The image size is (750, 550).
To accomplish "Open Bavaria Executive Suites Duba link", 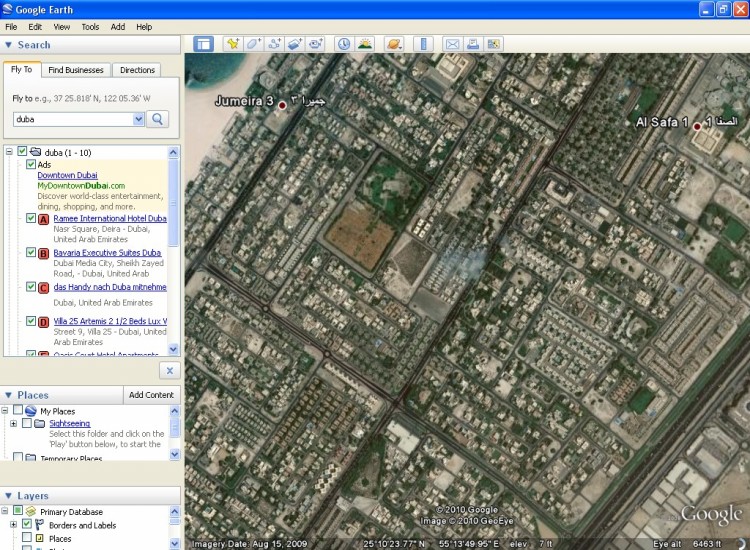I will (x=107, y=253).
